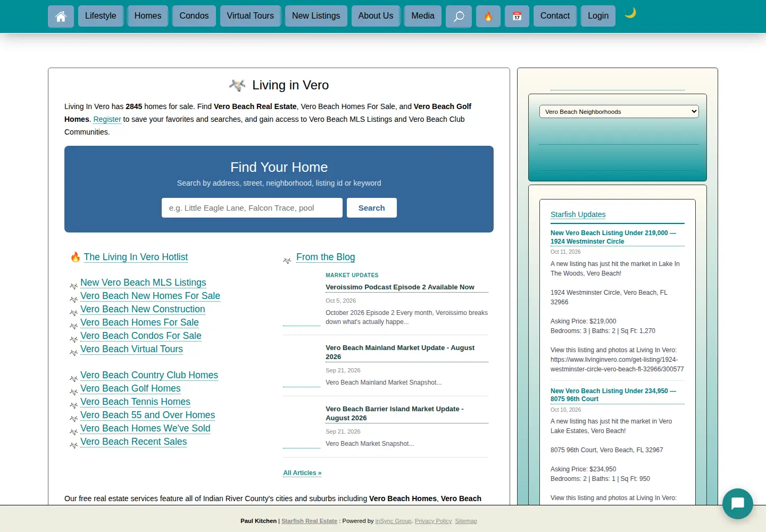The height and width of the screenshot is (532, 766).
Task: Open Vero Beach New Construction link
Action: click(143, 309)
